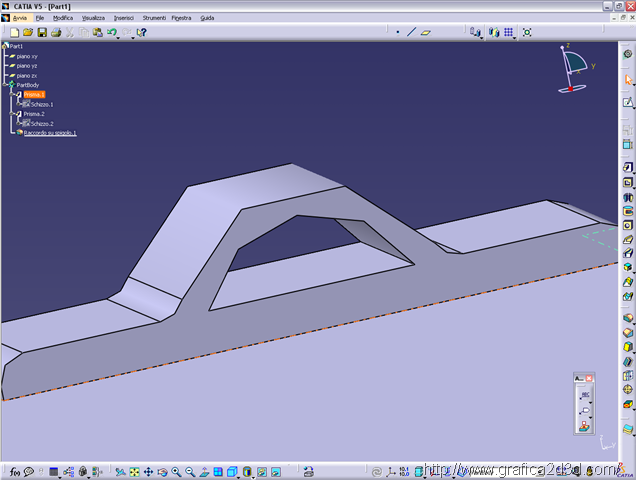Open the formula f(x) tool
Screen dimensions: 636x480
tap(15, 471)
